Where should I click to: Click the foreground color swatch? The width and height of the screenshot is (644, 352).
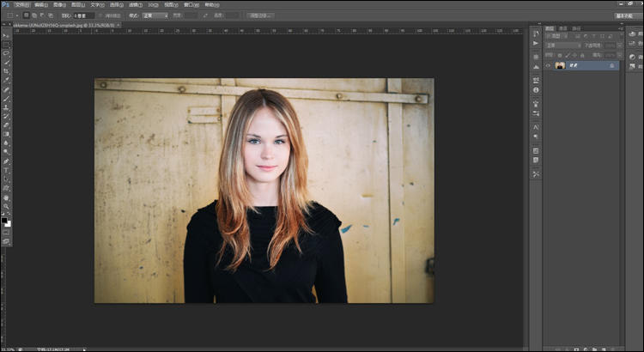(4, 221)
